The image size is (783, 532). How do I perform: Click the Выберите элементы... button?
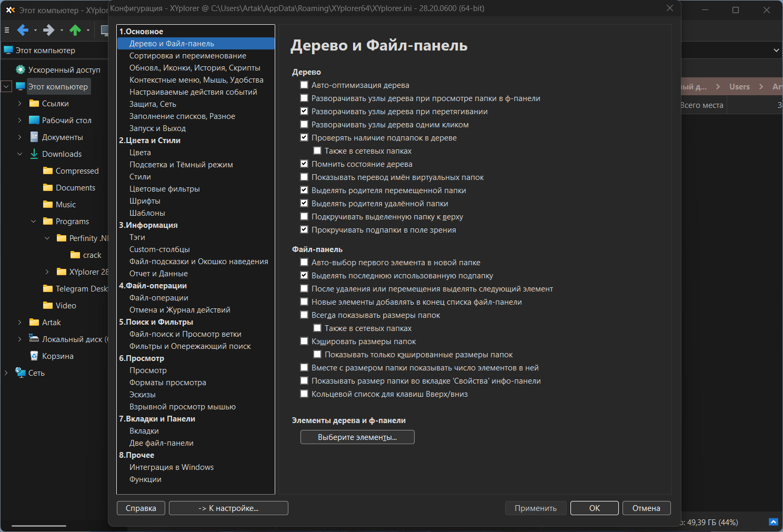357,437
